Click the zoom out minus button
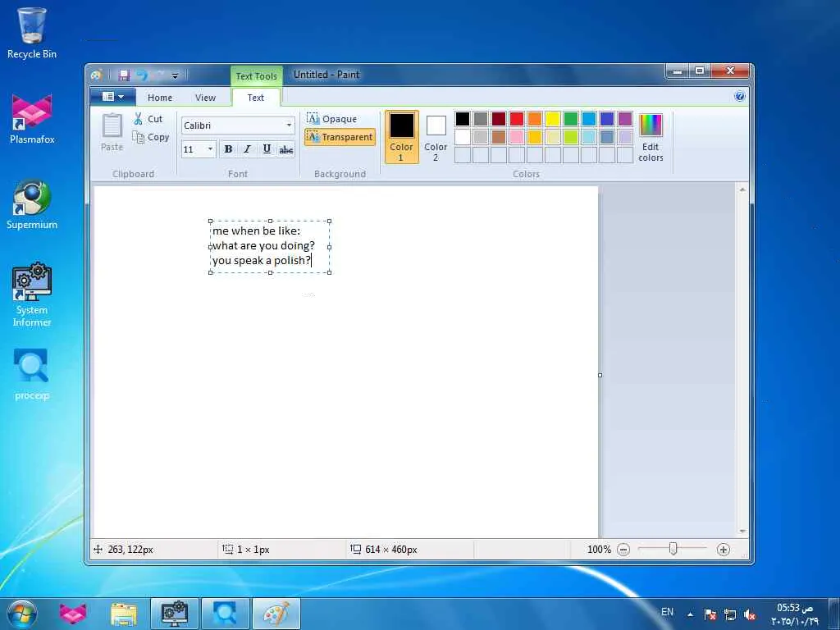Screen dimensions: 840x630 [x=623, y=549]
